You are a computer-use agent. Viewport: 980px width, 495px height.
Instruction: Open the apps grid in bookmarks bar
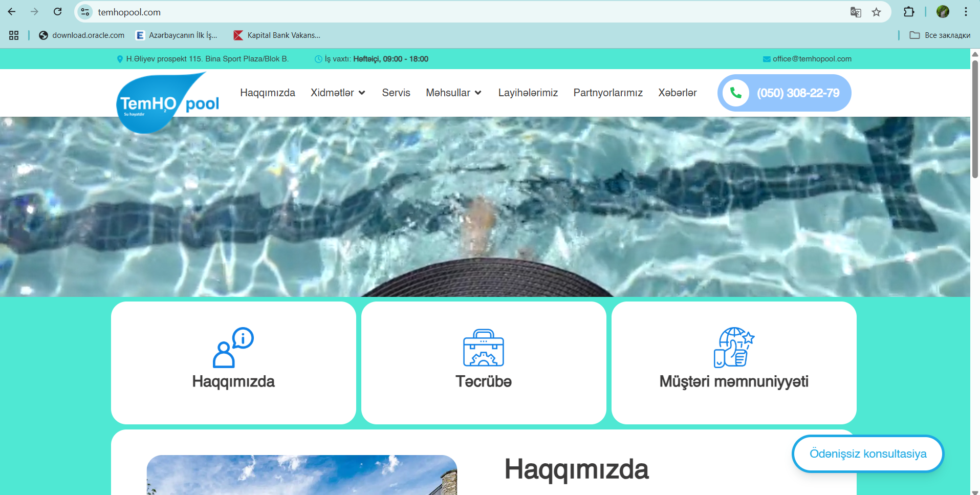click(x=14, y=35)
